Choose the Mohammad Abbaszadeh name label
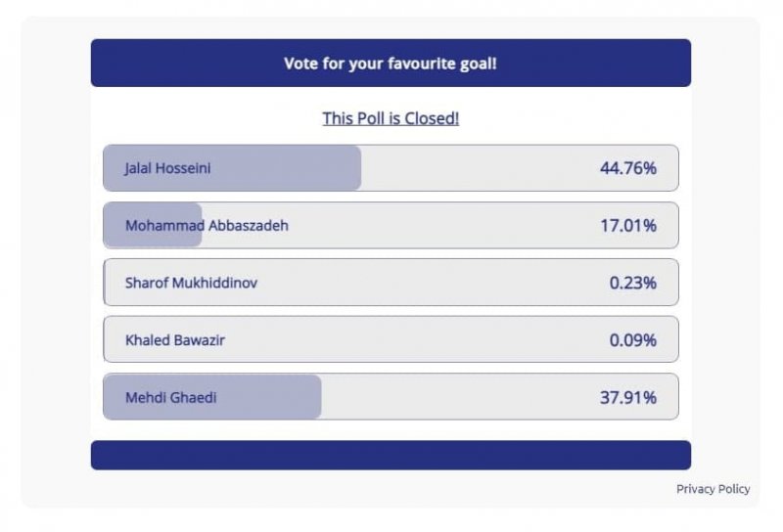The height and width of the screenshot is (532, 783). click(x=207, y=226)
